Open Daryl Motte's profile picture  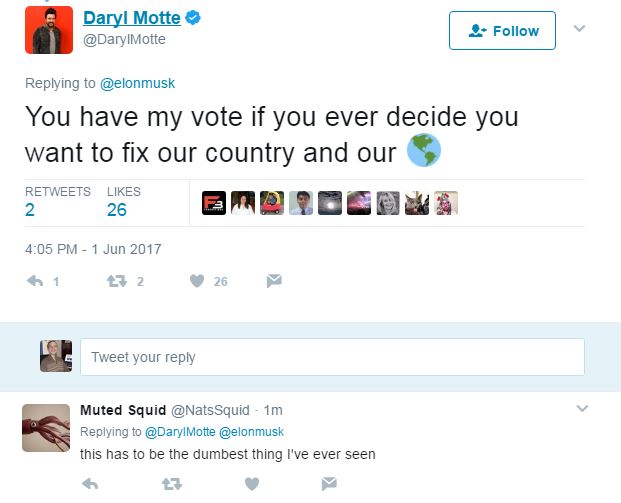[x=48, y=30]
